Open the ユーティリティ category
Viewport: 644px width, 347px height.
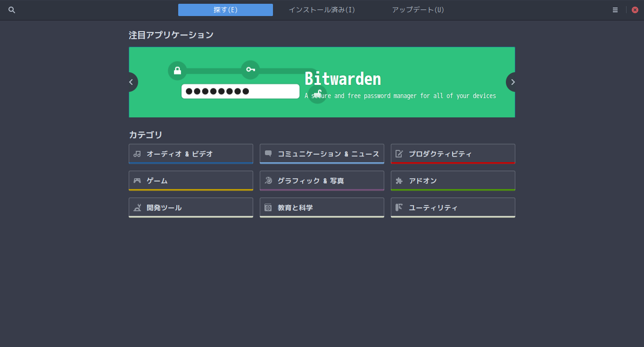tap(453, 207)
